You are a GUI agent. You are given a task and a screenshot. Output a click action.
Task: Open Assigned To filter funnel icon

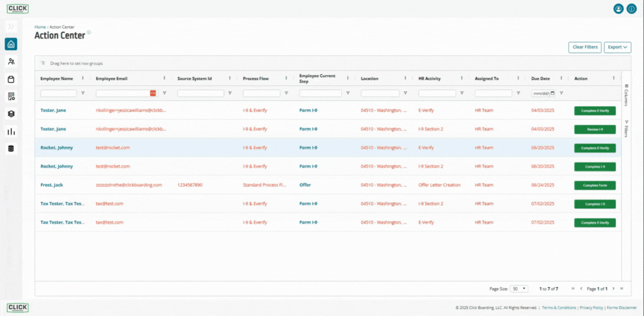pos(518,93)
